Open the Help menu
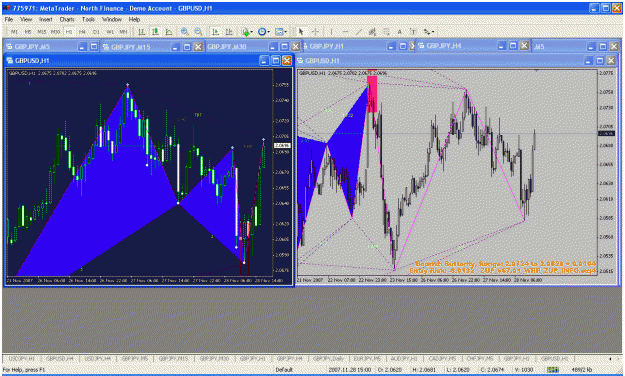 point(134,19)
